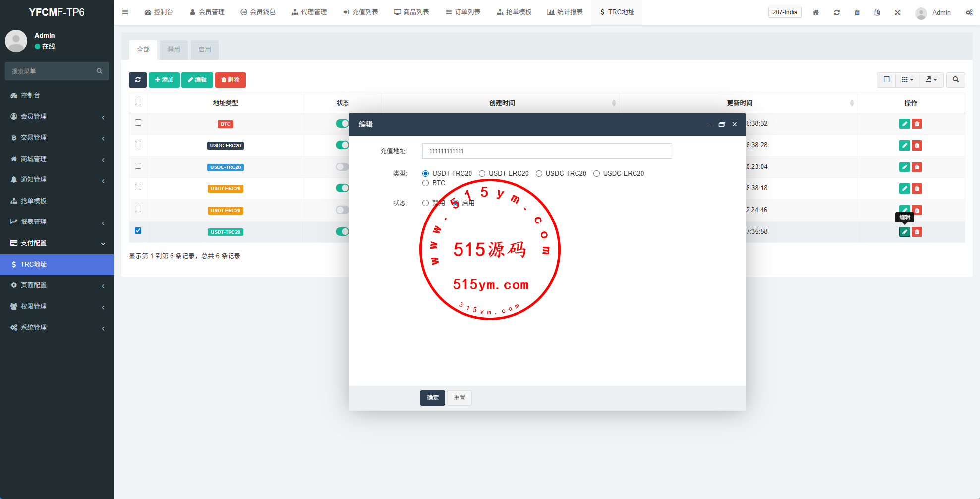Click the trash icon in top header
The width and height of the screenshot is (980, 499).
(857, 12)
